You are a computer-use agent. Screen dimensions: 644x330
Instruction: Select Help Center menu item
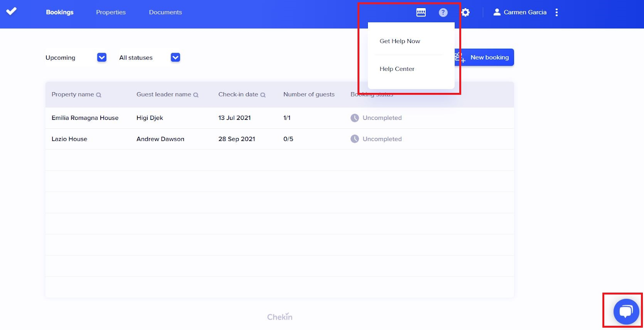point(397,69)
